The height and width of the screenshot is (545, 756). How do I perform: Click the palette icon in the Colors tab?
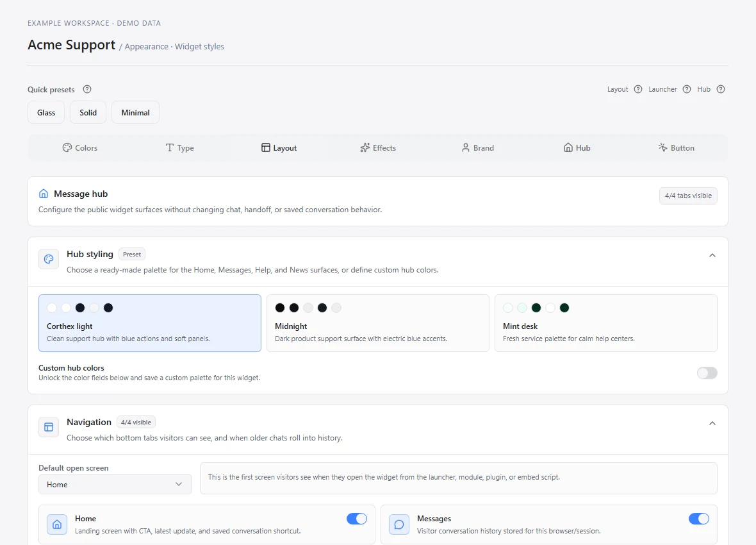pos(67,147)
